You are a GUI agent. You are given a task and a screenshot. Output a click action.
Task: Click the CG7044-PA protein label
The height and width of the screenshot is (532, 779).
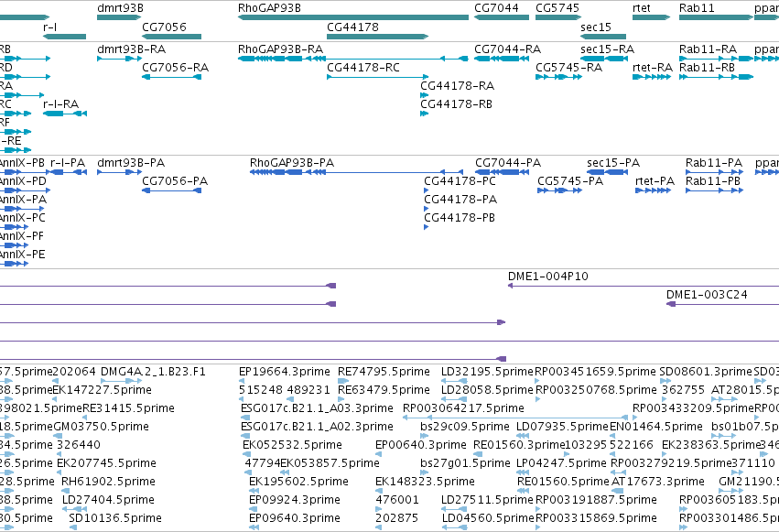[x=508, y=163]
